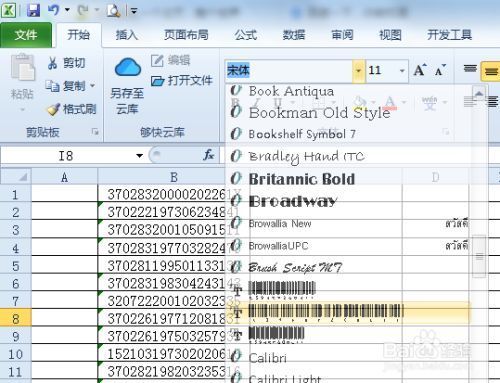Viewport: 500px width, 383px height.
Task: Select the highlighted barcode font in list
Action: (x=348, y=313)
